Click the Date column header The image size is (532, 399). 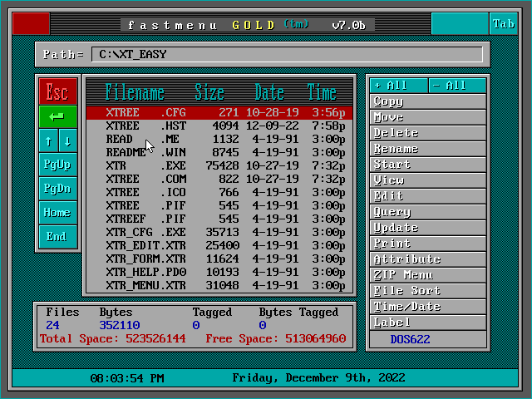click(x=269, y=92)
